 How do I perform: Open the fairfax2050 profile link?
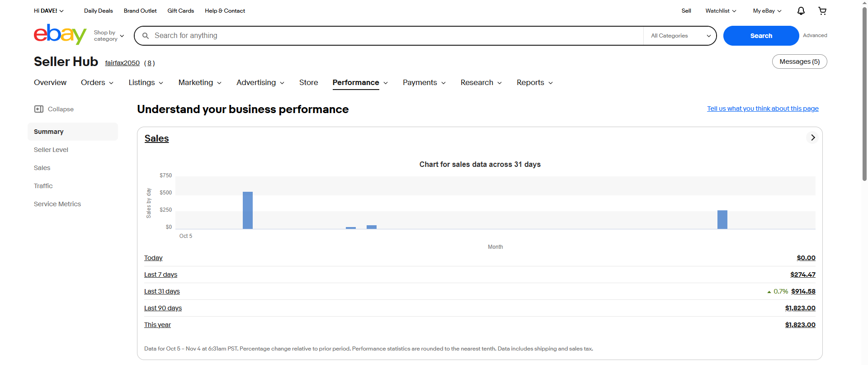pos(123,63)
